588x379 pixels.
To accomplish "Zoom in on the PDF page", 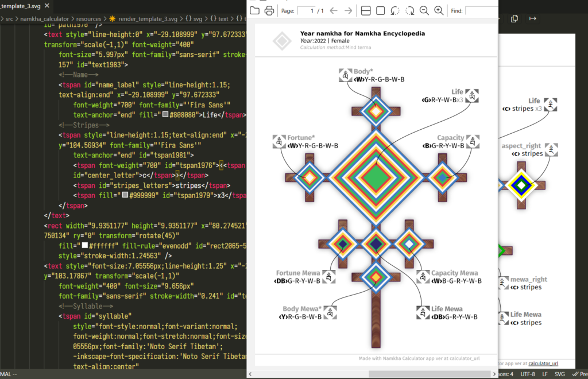I will tap(439, 10).
